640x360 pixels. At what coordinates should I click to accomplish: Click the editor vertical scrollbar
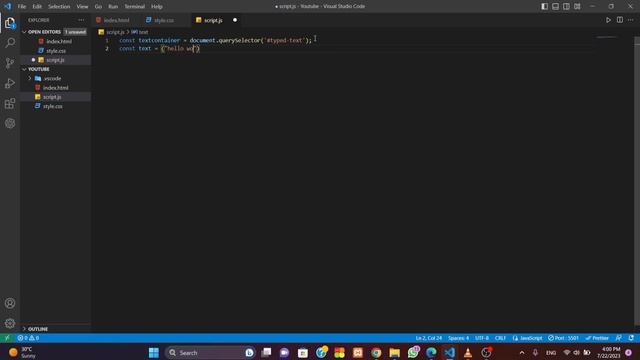[x=637, y=182]
